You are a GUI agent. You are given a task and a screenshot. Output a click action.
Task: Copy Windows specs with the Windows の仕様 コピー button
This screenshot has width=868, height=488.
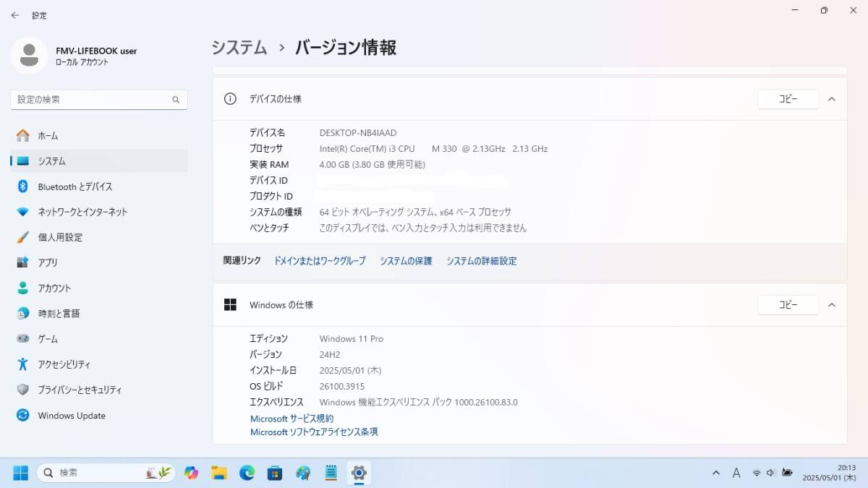788,305
